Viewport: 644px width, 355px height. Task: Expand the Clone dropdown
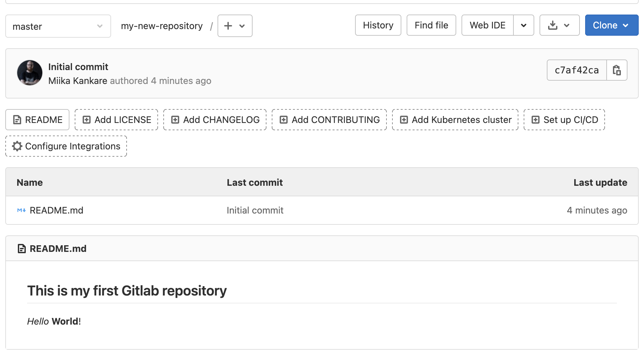click(611, 25)
